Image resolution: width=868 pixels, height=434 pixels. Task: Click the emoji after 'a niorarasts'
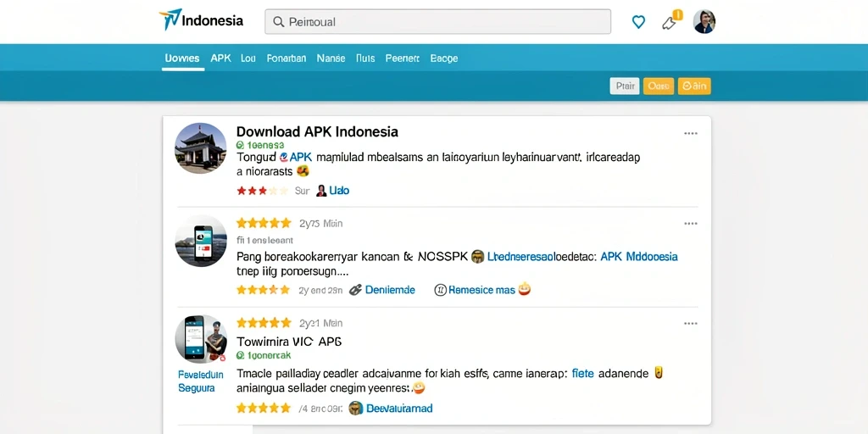[x=303, y=171]
